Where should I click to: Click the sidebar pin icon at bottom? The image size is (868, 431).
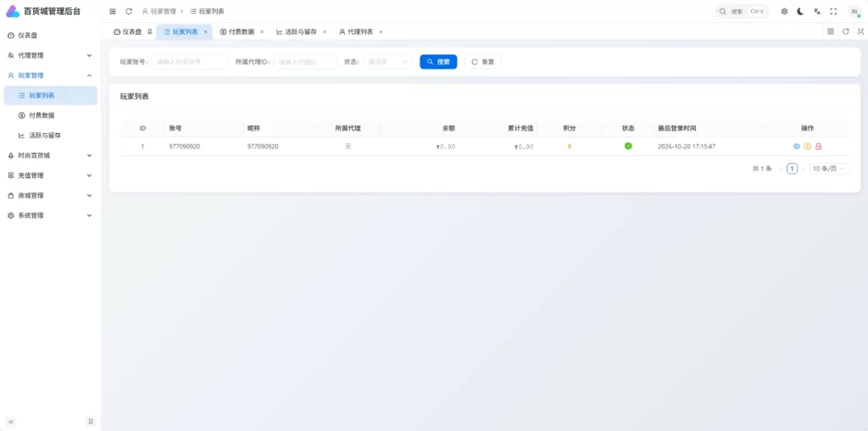(x=91, y=422)
